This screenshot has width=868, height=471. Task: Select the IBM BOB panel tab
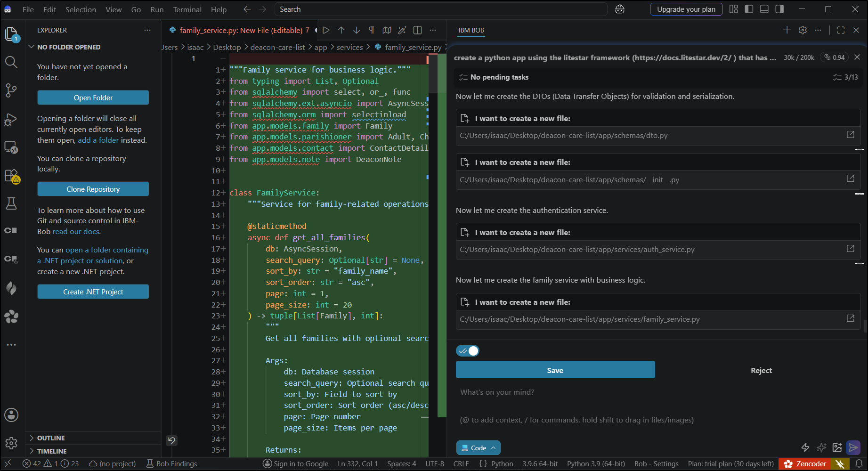(471, 30)
